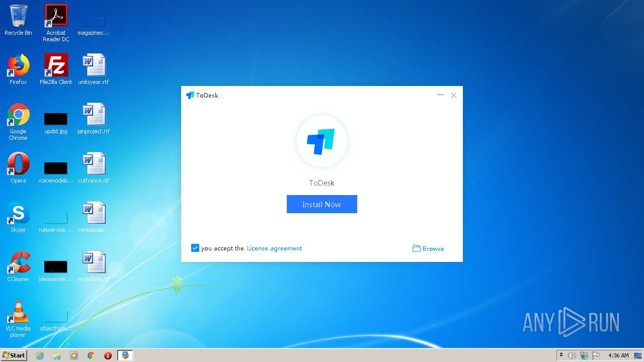Open Chrome from the taskbar
This screenshot has width=644, height=362.
point(91,355)
